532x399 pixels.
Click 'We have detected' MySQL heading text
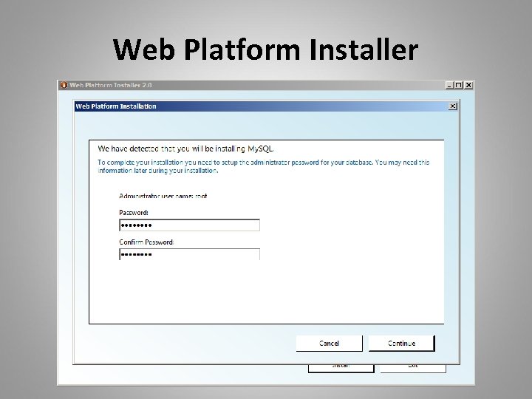(x=185, y=149)
